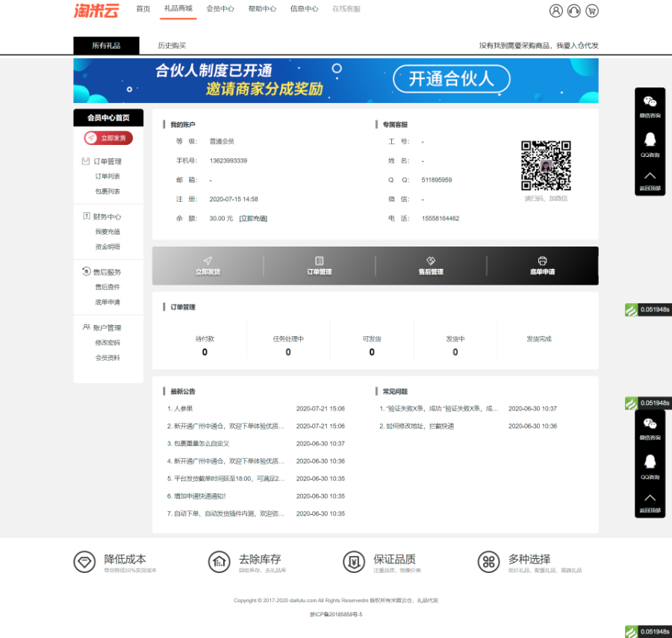Open the shopping cart icon
This screenshot has height=638, width=672.
[592, 10]
